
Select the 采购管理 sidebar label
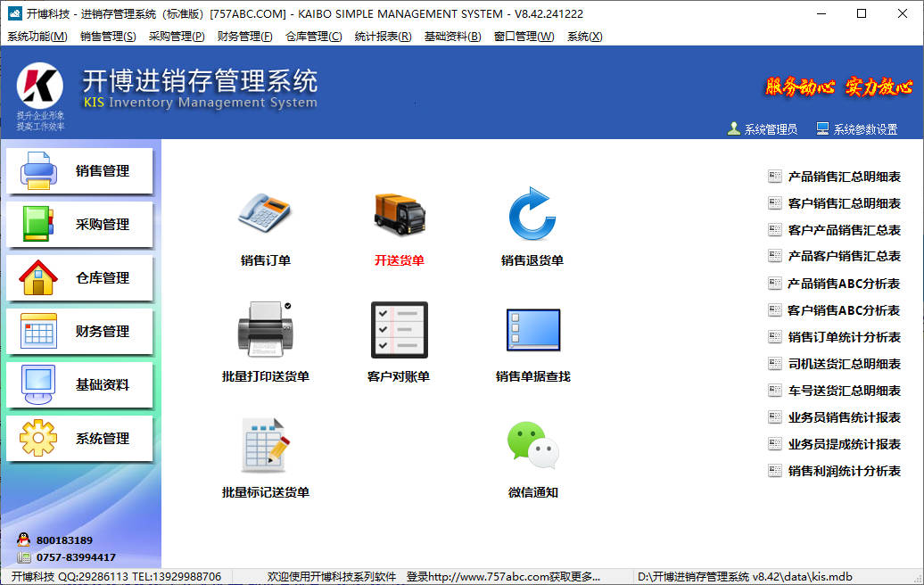coord(103,225)
